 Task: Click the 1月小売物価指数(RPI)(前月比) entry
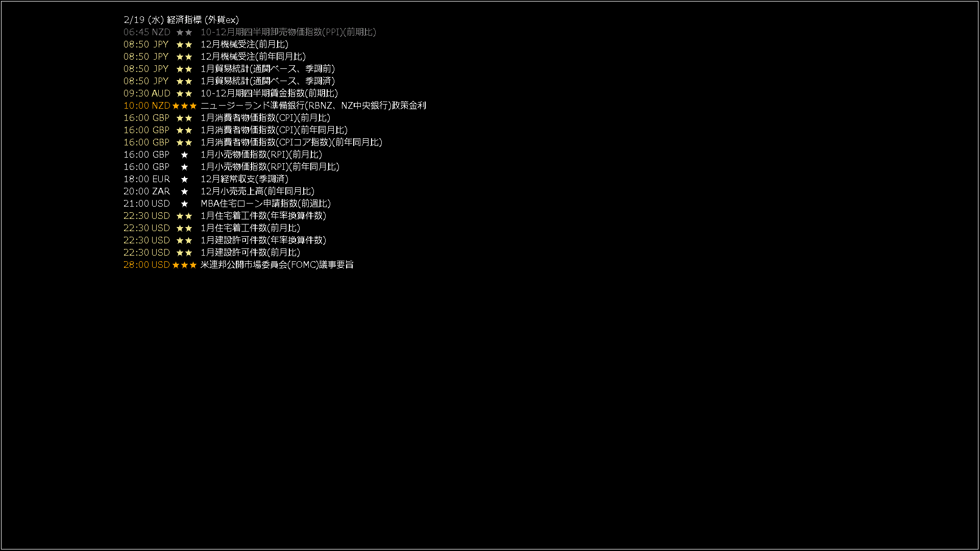tap(261, 155)
